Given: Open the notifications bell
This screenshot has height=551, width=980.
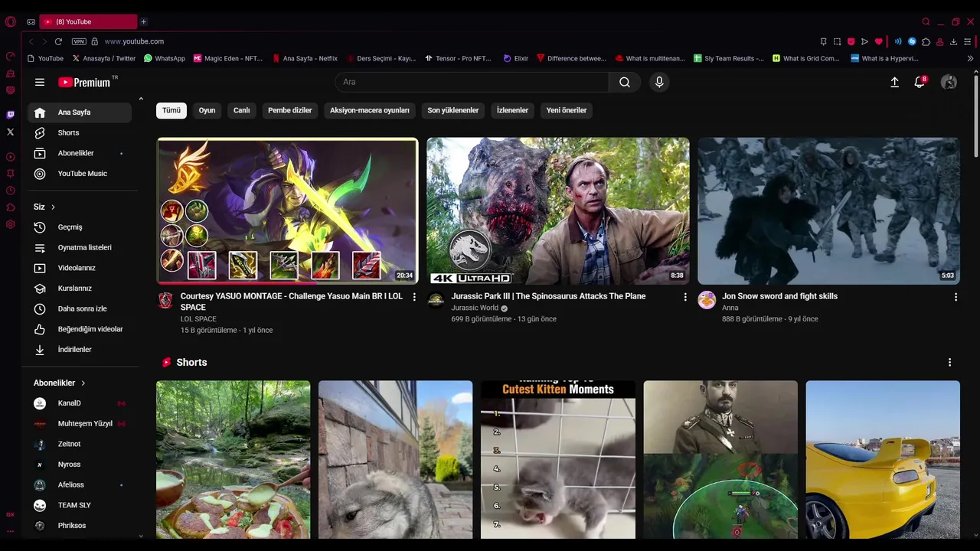Looking at the screenshot, I should 920,82.
